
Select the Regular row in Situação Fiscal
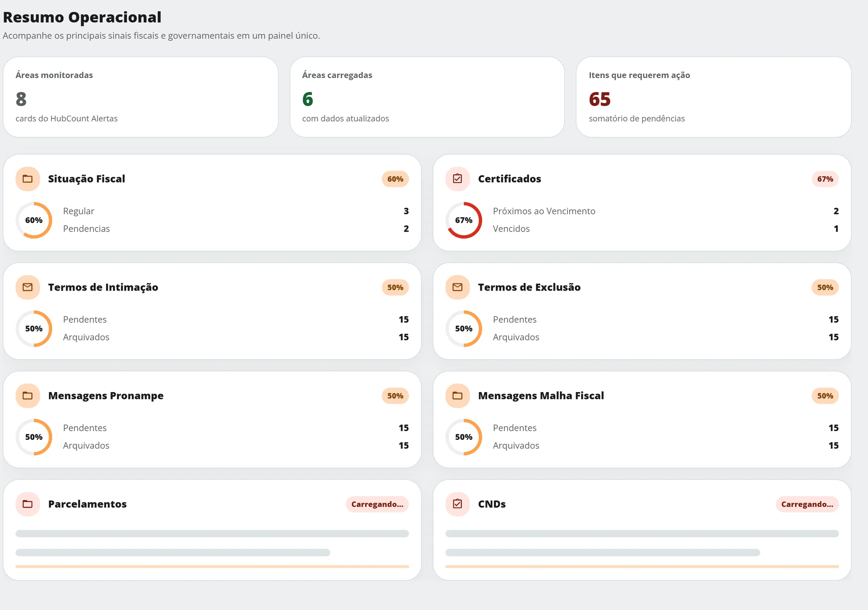(236, 211)
